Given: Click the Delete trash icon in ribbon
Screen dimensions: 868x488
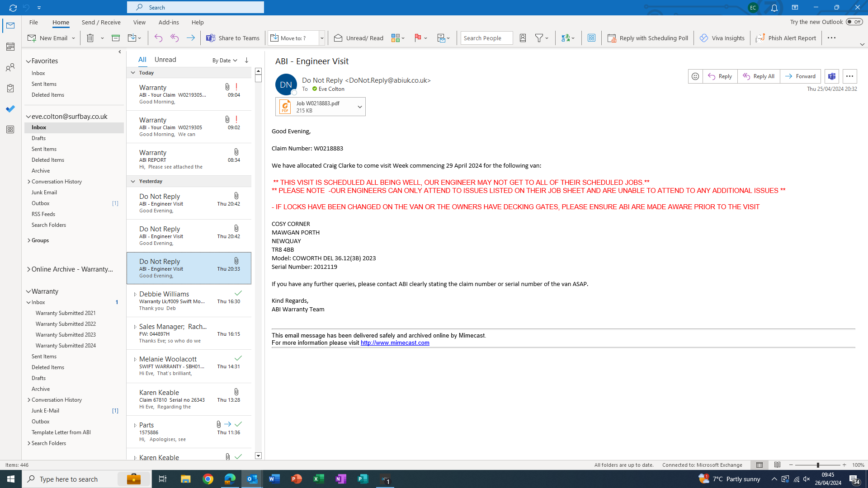Looking at the screenshot, I should [x=90, y=38].
